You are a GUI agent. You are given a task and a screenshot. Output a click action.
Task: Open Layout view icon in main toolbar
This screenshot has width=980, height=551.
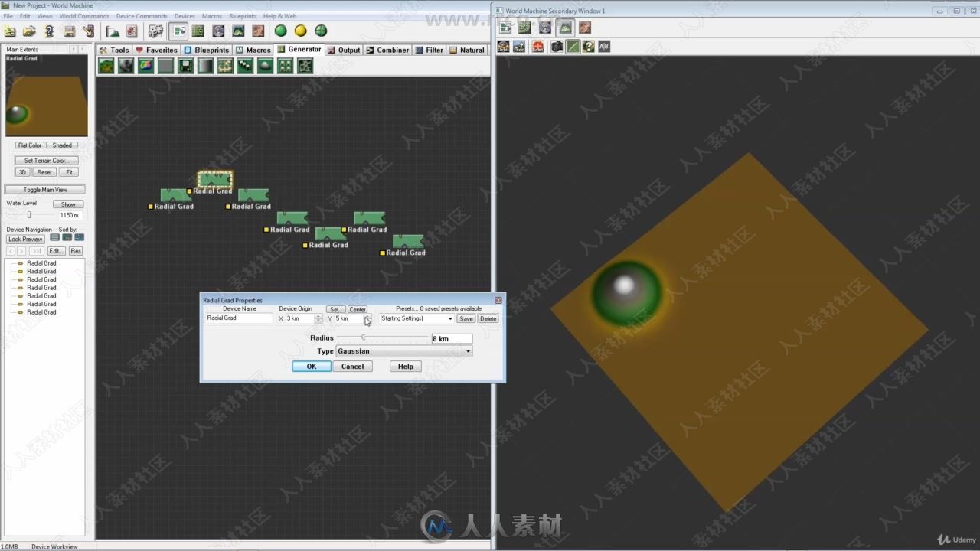coord(198,31)
